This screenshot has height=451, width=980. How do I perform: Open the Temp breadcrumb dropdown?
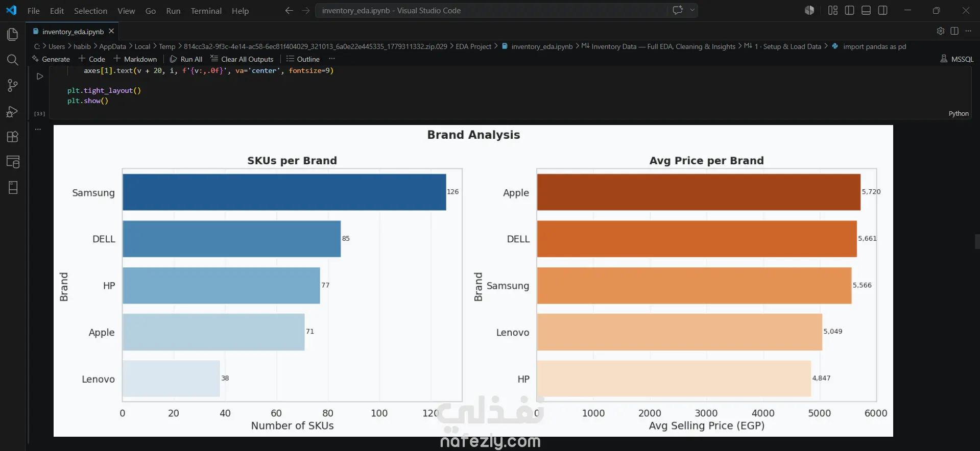167,46
